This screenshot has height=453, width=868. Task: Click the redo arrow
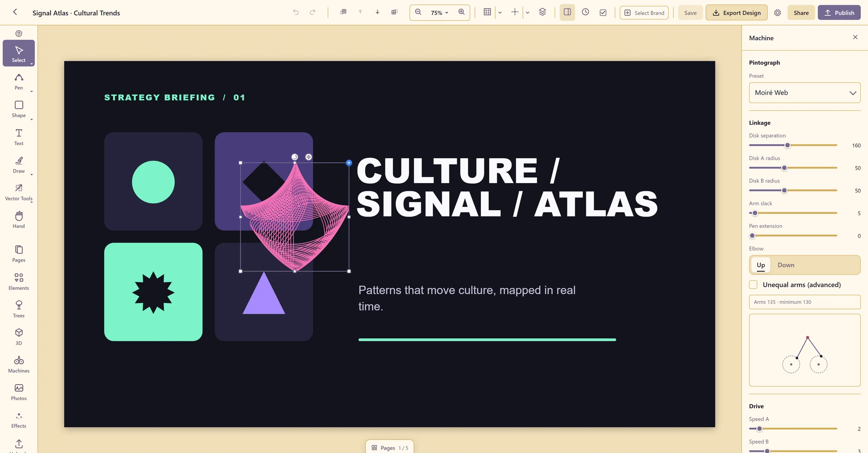click(312, 12)
